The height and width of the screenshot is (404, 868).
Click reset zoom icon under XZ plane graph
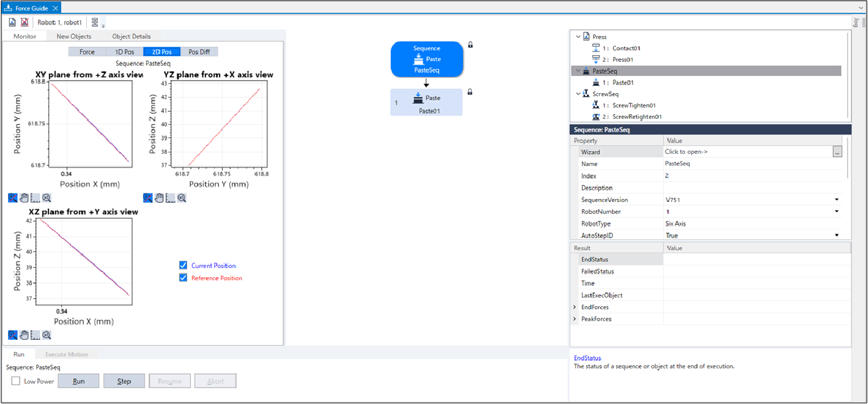46,335
